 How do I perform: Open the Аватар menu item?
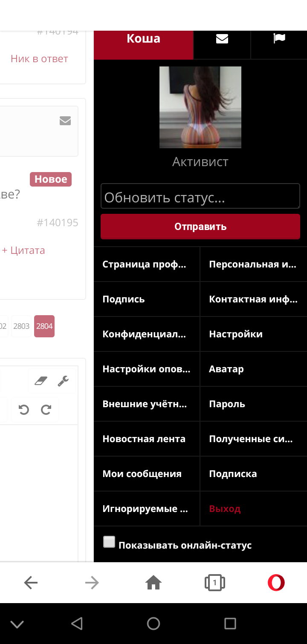click(x=254, y=369)
